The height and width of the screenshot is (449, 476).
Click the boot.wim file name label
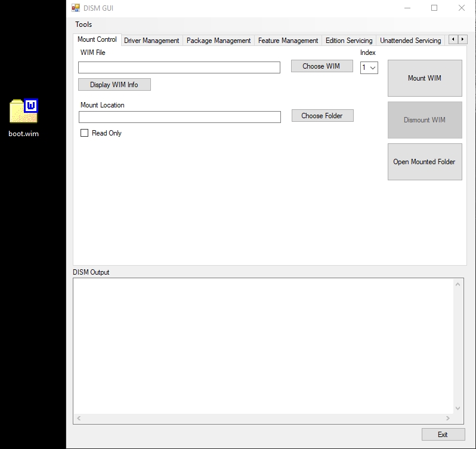[x=24, y=134]
